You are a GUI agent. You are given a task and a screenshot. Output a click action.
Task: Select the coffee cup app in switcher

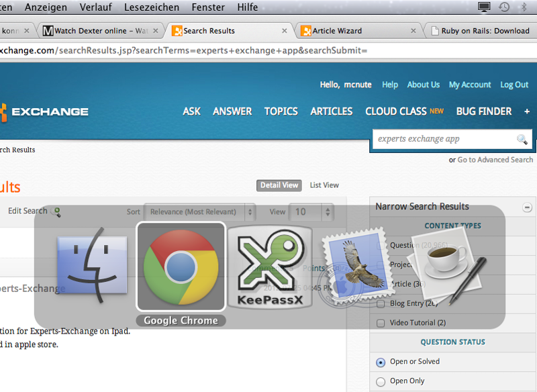(x=448, y=265)
